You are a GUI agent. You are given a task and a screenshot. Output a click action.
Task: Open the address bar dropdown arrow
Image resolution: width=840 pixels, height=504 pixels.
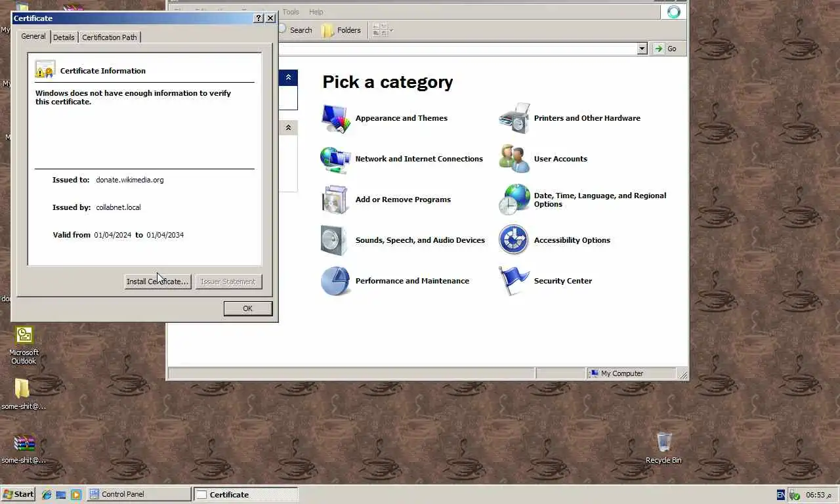coord(642,49)
